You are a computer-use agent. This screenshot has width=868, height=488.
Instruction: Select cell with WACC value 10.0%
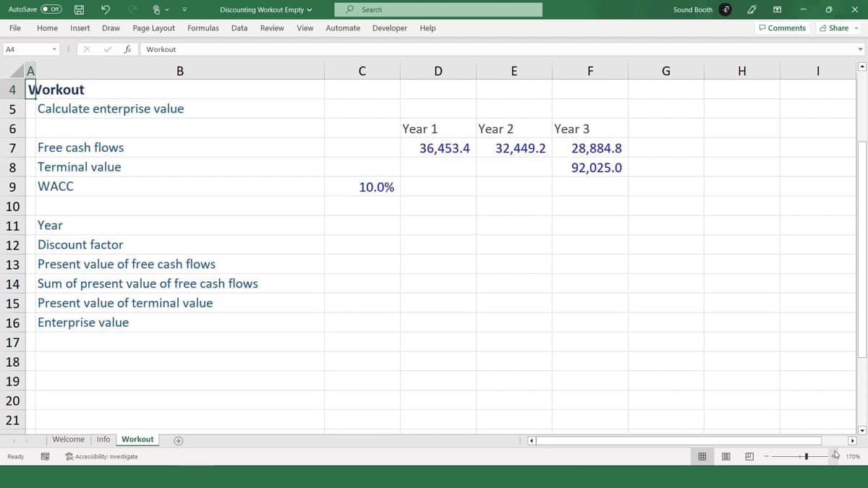[362, 187]
